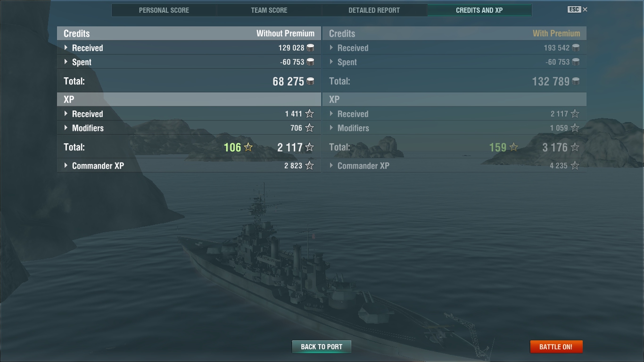
Task: Switch to the Personal Score tab
Action: [164, 10]
